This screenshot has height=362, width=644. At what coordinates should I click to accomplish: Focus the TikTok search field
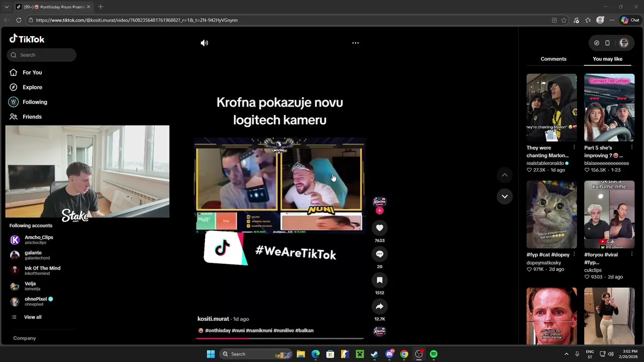click(42, 55)
